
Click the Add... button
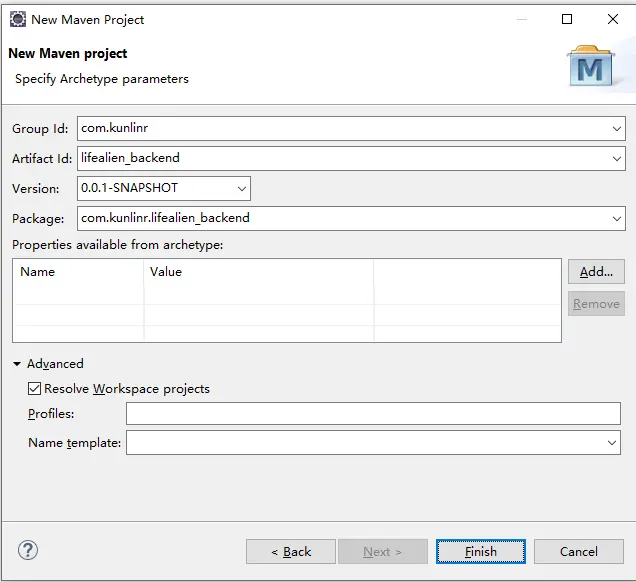(x=596, y=272)
